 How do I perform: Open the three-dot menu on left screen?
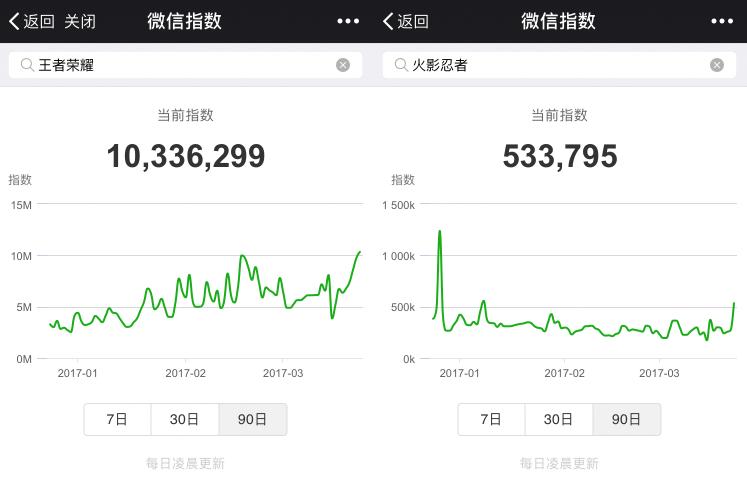348,21
